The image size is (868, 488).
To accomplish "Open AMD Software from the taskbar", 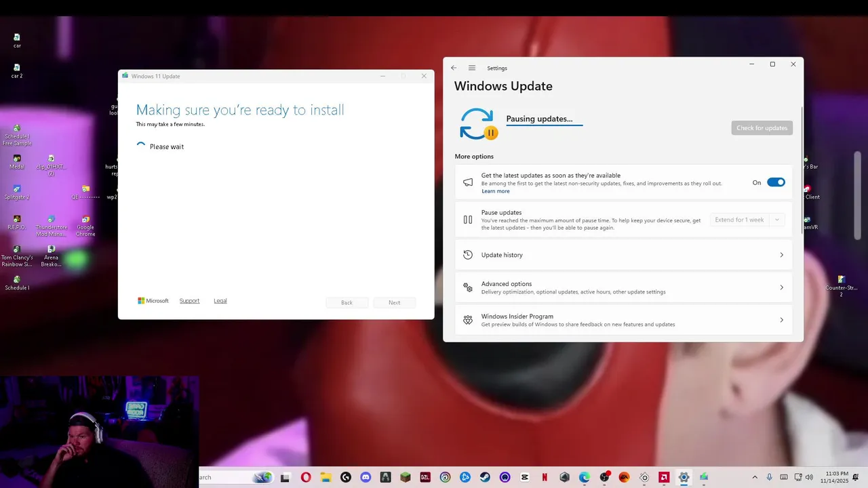I will 664,477.
